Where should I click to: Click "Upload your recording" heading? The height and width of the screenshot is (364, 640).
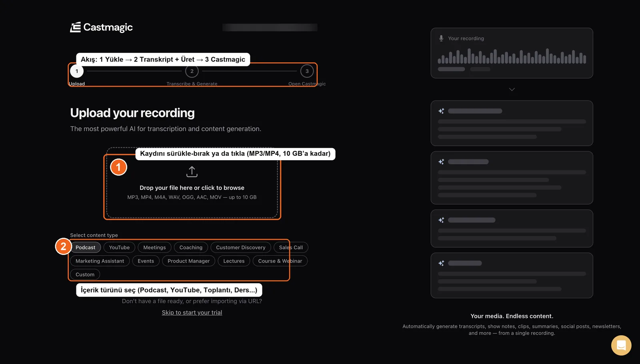click(132, 113)
